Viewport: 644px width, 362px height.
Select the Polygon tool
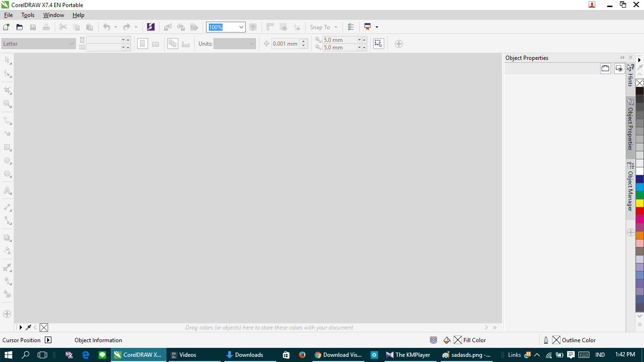[x=7, y=173]
